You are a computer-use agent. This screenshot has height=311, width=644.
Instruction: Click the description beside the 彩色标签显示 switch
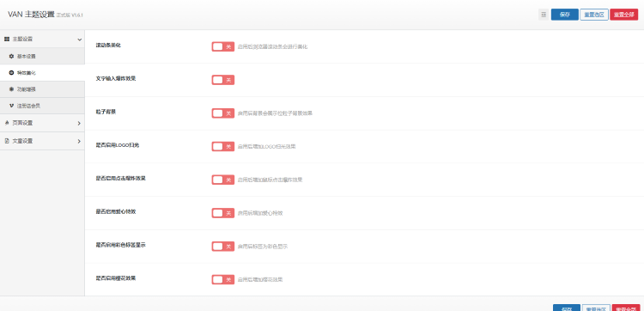pyautogui.click(x=263, y=247)
